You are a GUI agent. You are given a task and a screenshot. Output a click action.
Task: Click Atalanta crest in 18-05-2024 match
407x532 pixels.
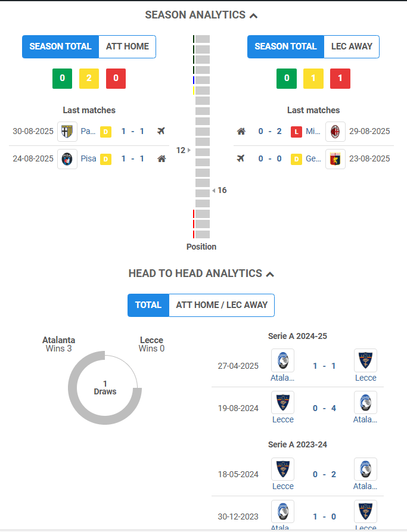point(366,469)
